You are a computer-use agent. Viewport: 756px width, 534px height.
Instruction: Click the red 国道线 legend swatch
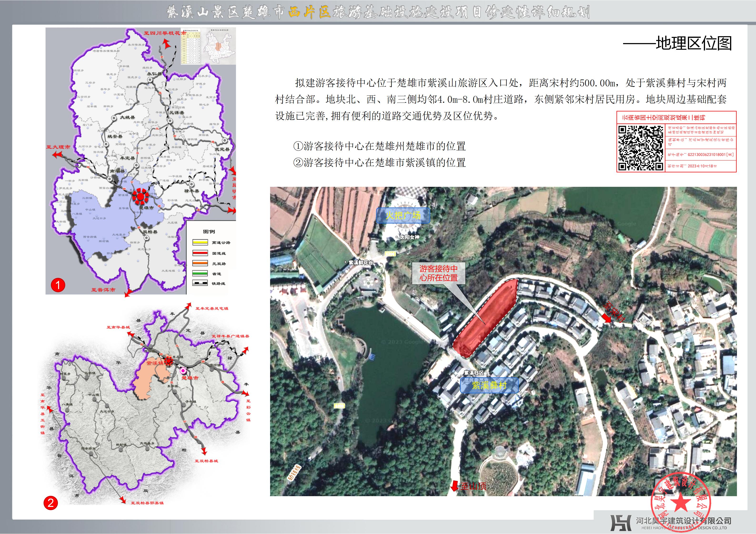point(200,253)
